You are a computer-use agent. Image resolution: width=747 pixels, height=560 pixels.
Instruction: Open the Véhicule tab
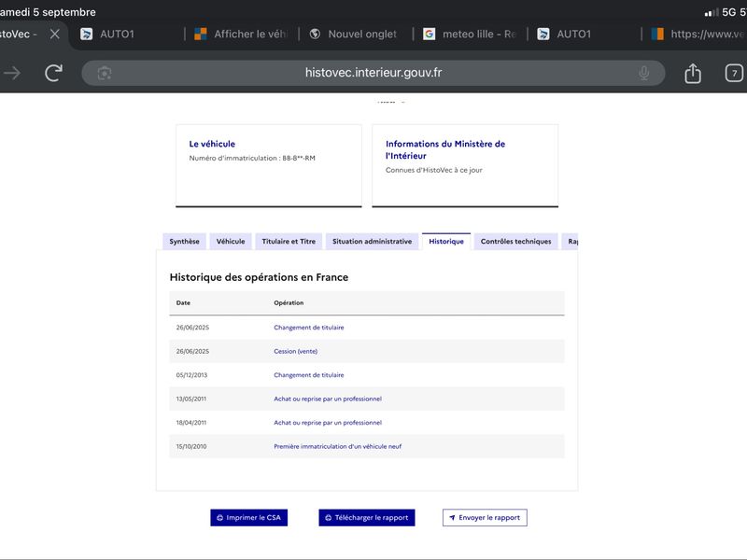coord(231,242)
